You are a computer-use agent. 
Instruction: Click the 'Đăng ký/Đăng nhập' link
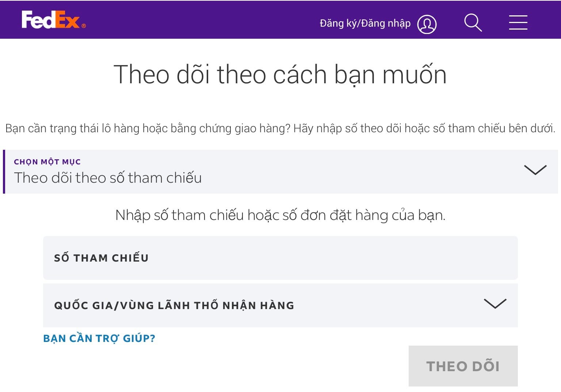pyautogui.click(x=365, y=23)
